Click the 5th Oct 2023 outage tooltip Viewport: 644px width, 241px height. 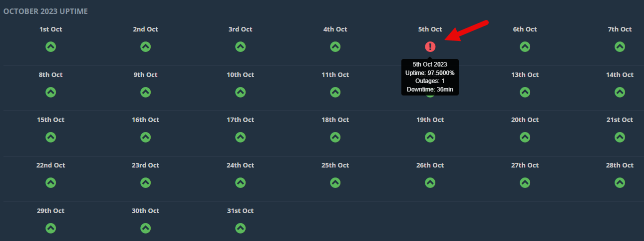click(430, 77)
